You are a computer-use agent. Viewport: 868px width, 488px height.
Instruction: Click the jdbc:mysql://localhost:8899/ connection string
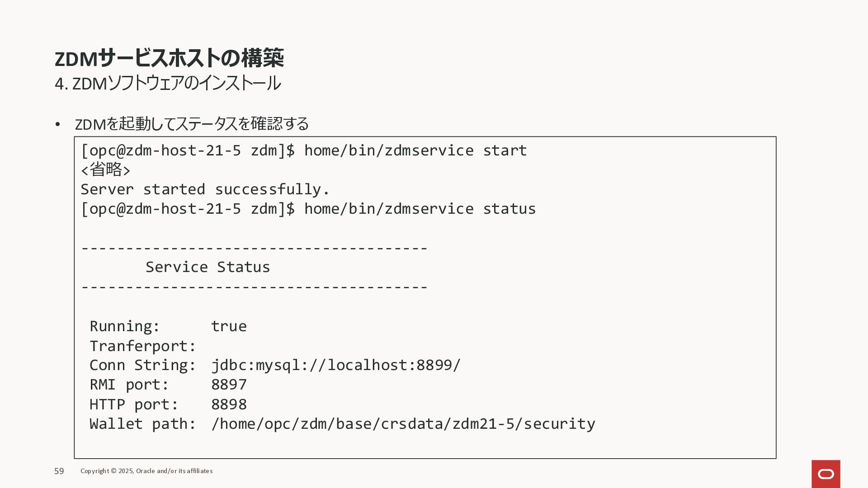tap(336, 365)
